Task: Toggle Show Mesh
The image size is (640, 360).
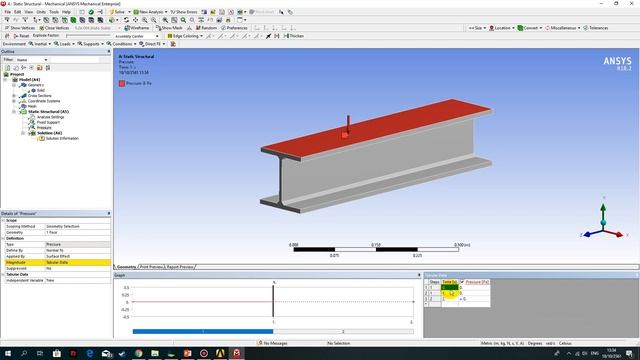Action: (x=169, y=28)
